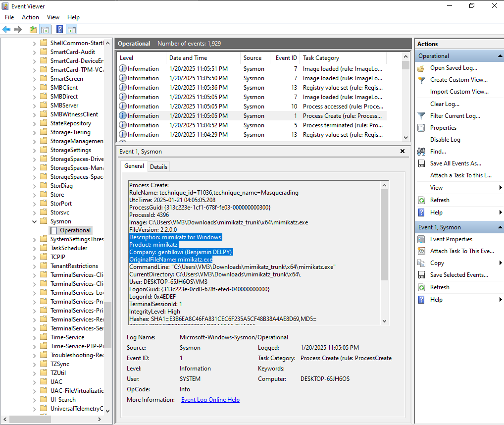The image size is (504, 425).
Task: Click the blue Help question mark toolbar icon
Action: click(59, 29)
